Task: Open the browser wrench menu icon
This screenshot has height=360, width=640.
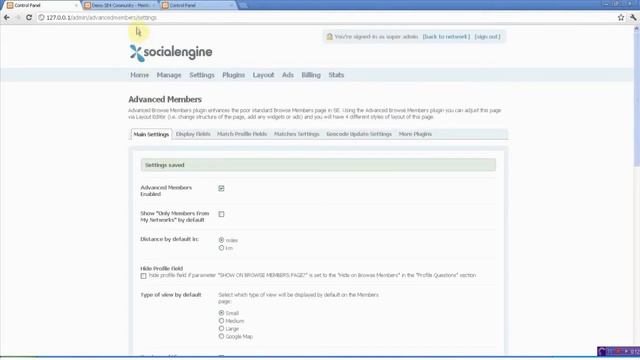Action: (633, 18)
